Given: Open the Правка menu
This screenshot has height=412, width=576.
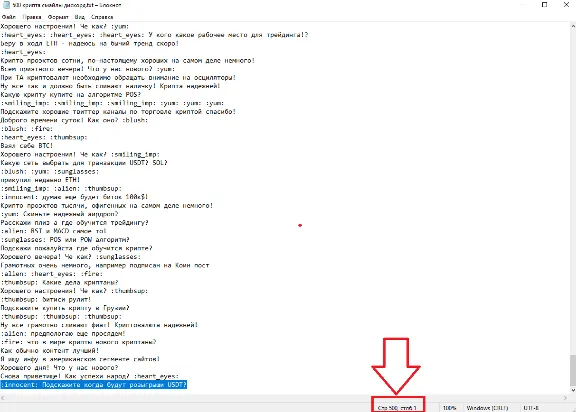Looking at the screenshot, I should pyautogui.click(x=32, y=17).
